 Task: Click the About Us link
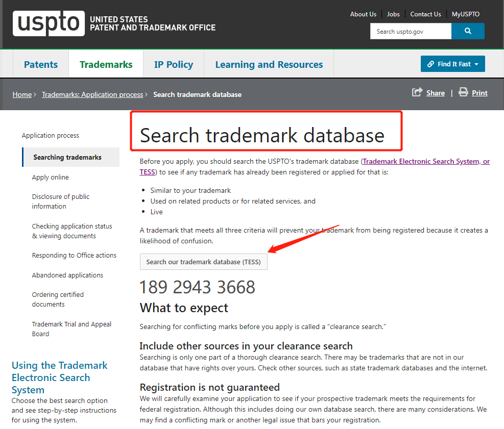[363, 14]
